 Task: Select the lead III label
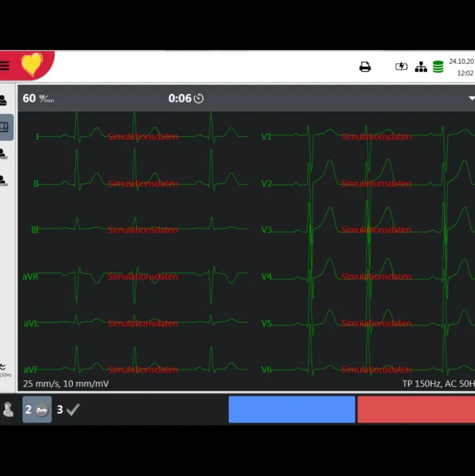[35, 230]
